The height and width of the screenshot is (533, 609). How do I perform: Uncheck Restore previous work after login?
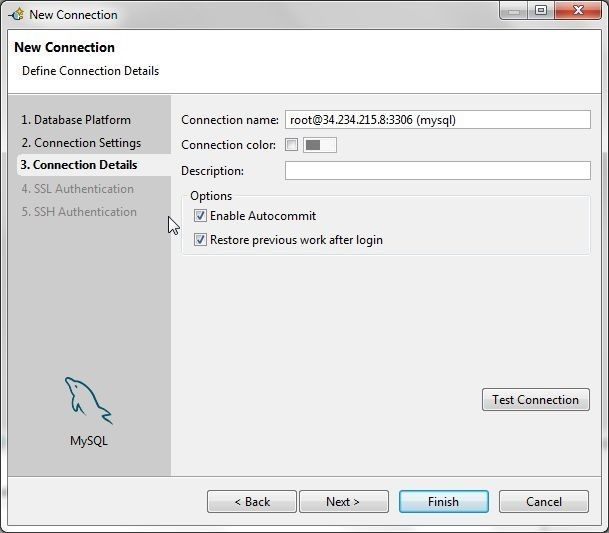click(200, 240)
